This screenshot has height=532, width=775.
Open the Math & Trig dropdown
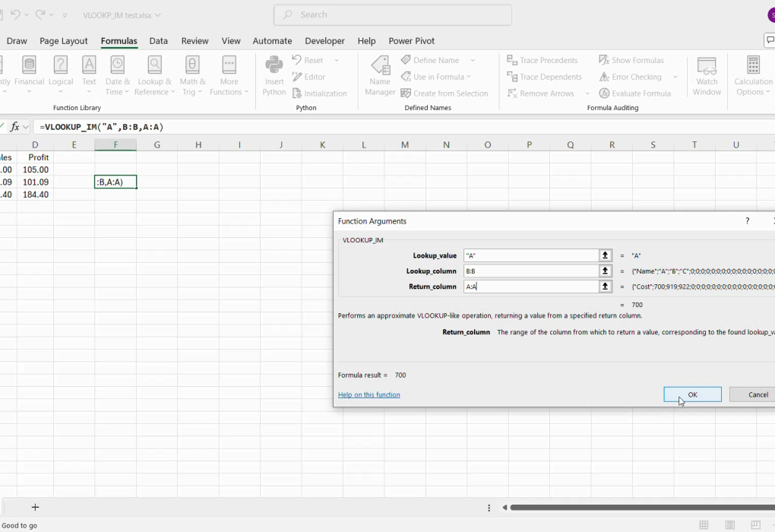tap(192, 76)
